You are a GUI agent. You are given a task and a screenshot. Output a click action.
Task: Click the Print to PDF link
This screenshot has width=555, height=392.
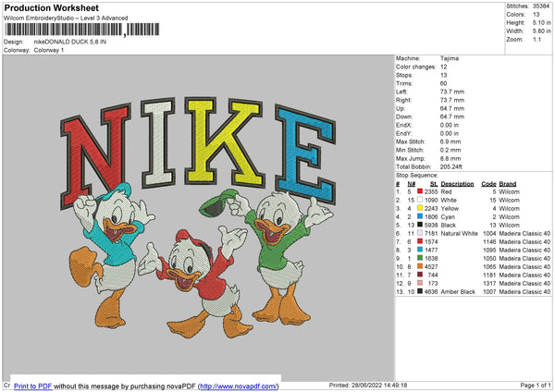click(33, 386)
